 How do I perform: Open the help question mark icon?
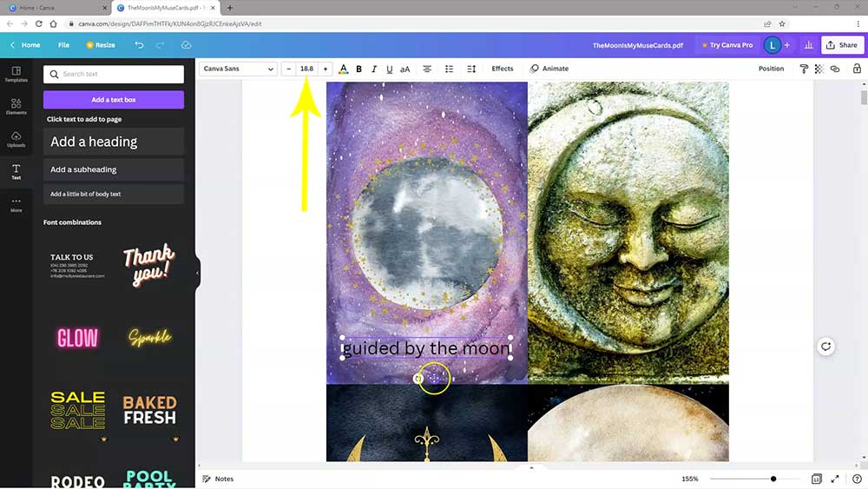857,479
